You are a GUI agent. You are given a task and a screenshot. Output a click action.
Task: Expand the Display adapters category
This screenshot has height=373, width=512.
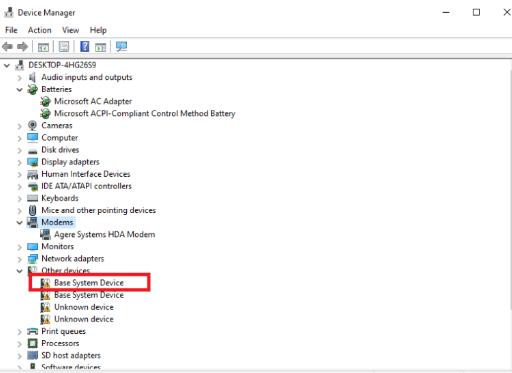point(19,162)
